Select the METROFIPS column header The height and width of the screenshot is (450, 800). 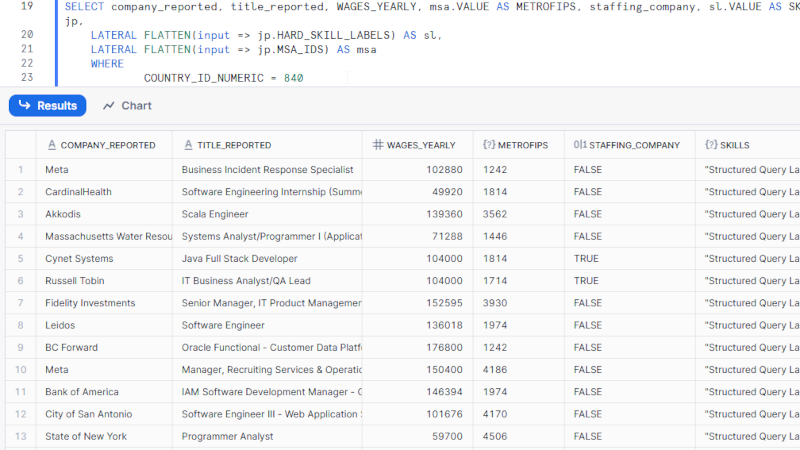[519, 145]
